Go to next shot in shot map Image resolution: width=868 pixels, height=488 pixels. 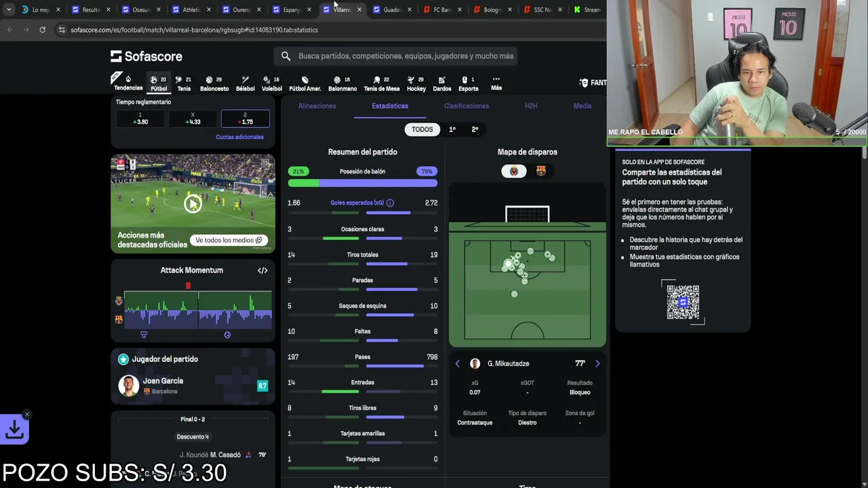click(597, 364)
